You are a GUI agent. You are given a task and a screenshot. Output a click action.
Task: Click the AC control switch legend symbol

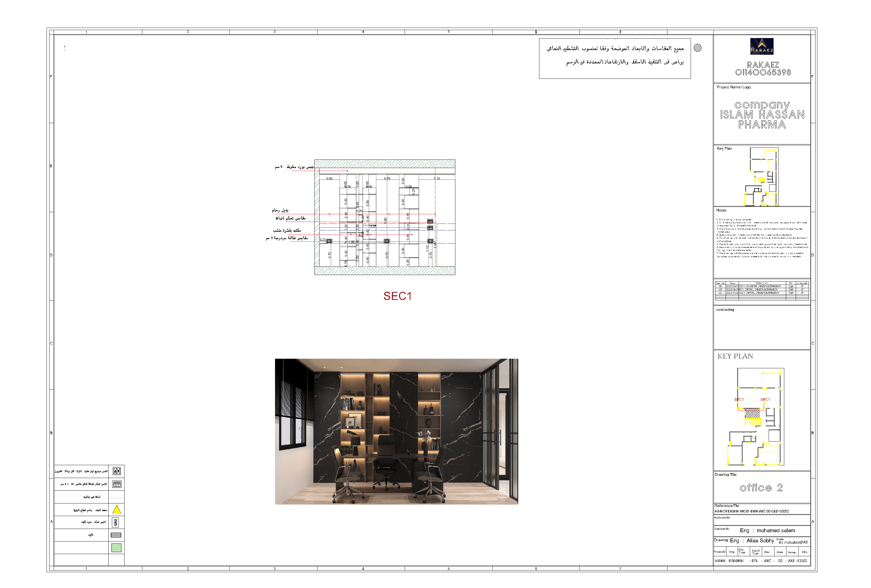pos(116,522)
